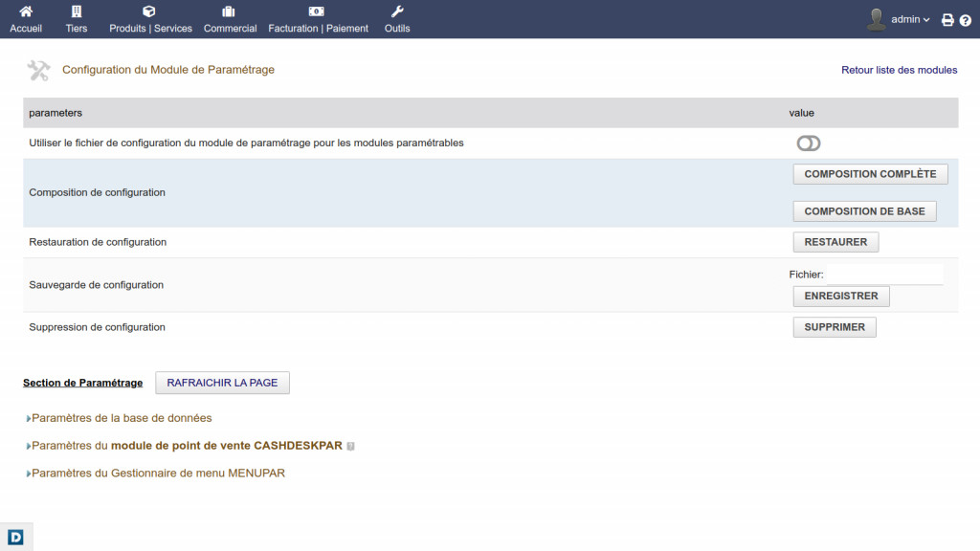Click the ENREGISTRER button
The height and width of the screenshot is (551, 980).
click(840, 297)
